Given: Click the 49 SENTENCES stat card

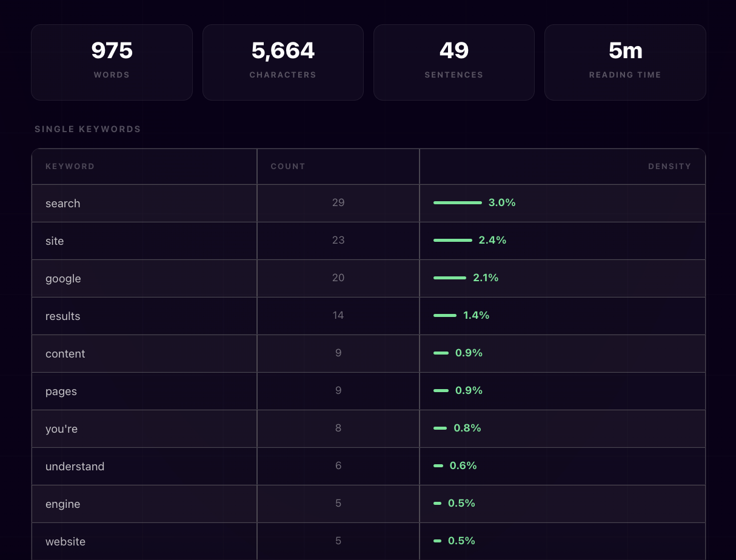Looking at the screenshot, I should coord(453,62).
